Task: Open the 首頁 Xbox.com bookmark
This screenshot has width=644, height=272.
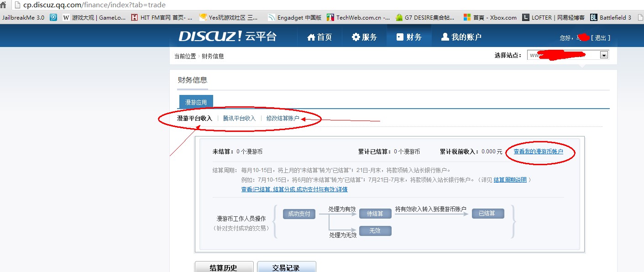Action: 490,17
